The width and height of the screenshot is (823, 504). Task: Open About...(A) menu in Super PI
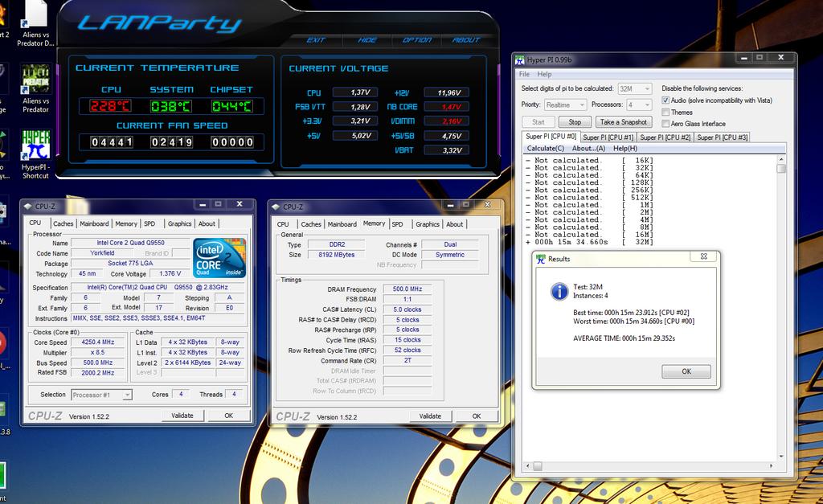tap(588, 149)
